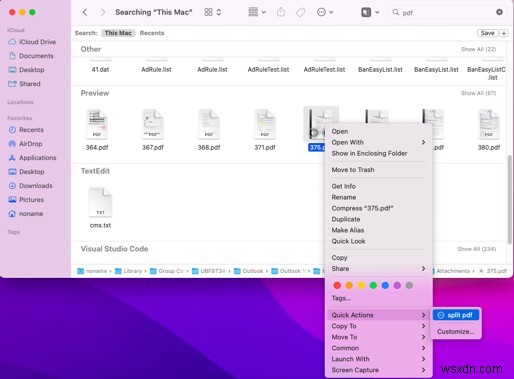Image resolution: width=514 pixels, height=379 pixels.
Task: Show all 234 Visual Studio Code items
Action: coord(477,249)
